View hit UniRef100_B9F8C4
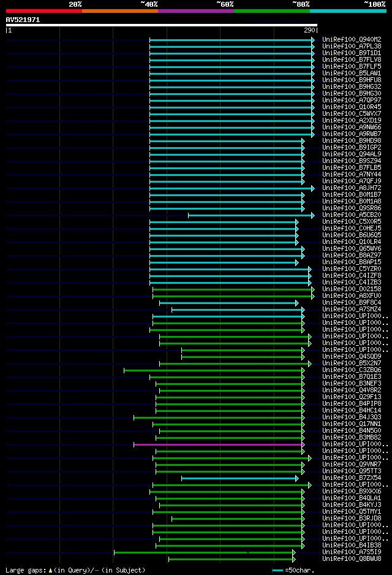The width and height of the screenshot is (392, 575). tap(352, 303)
